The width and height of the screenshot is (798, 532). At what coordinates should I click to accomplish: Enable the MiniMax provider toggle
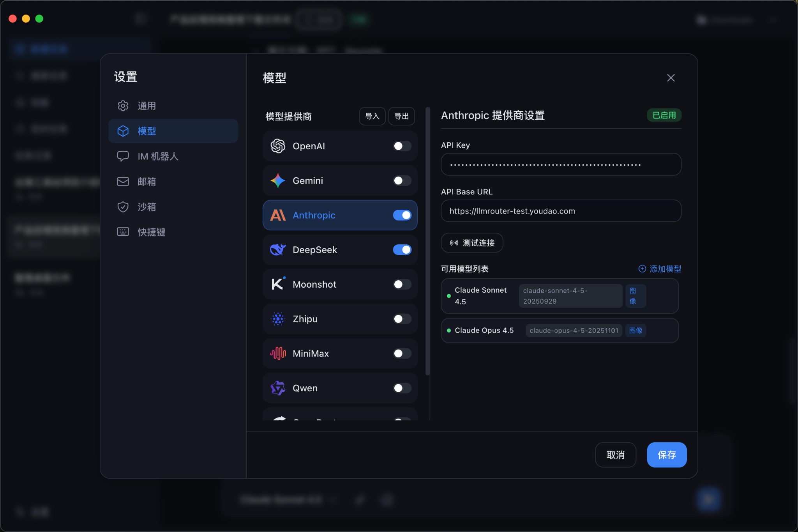(x=402, y=353)
